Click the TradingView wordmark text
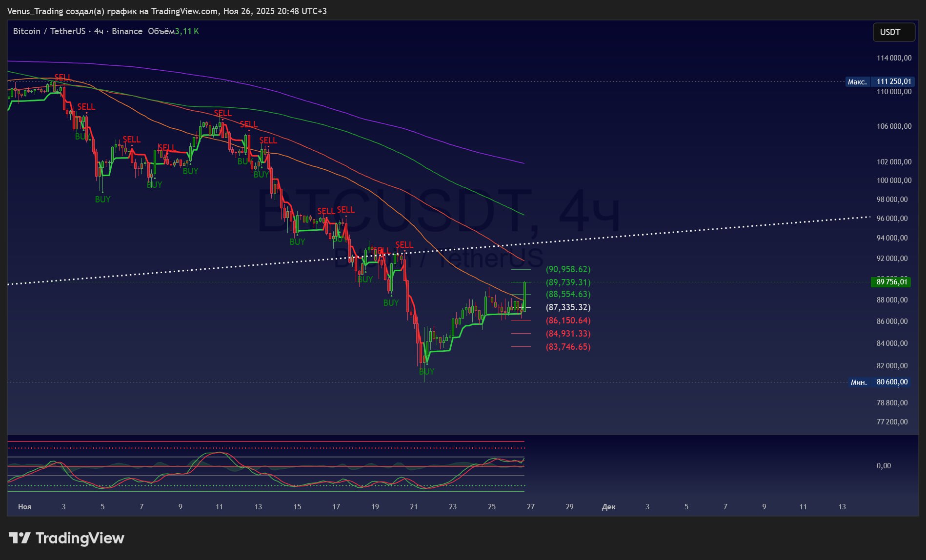Screen dimensions: 926x560 click(x=80, y=538)
